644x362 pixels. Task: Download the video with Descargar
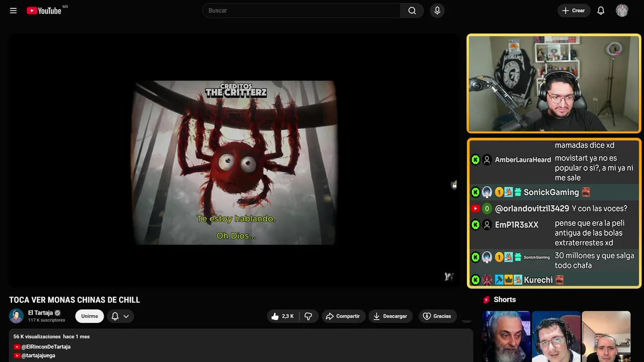pos(390,316)
